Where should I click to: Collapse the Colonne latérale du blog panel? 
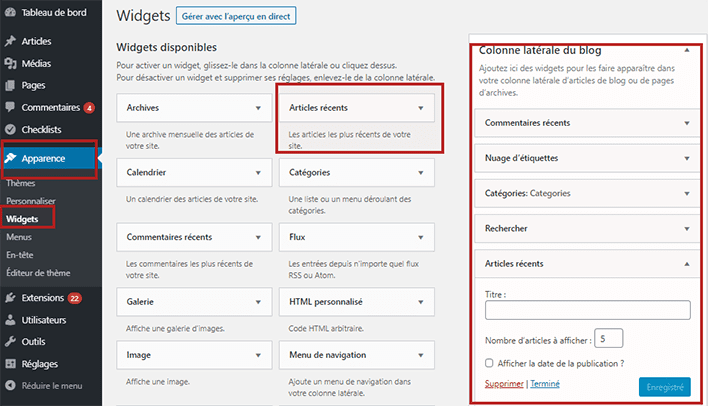pyautogui.click(x=687, y=50)
